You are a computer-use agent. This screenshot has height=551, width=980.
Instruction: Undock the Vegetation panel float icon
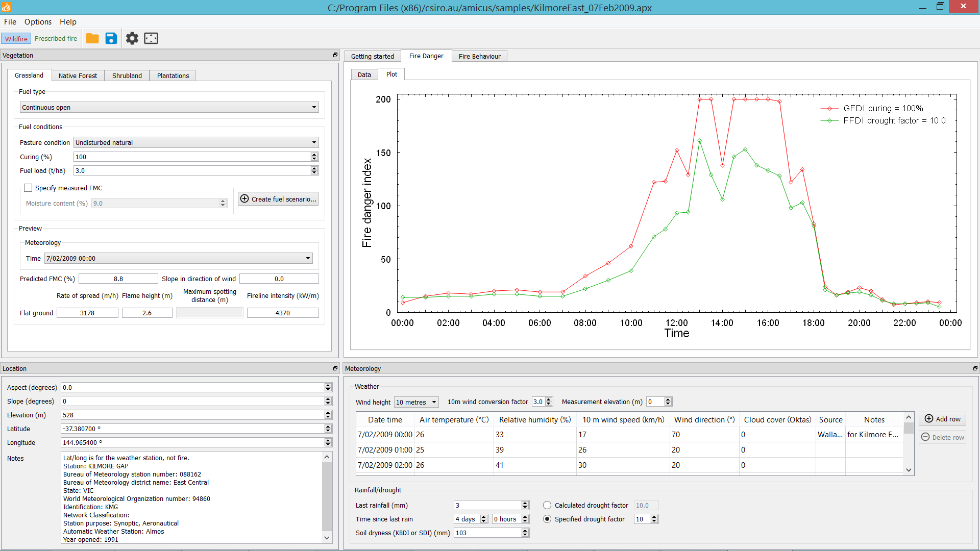(x=335, y=55)
